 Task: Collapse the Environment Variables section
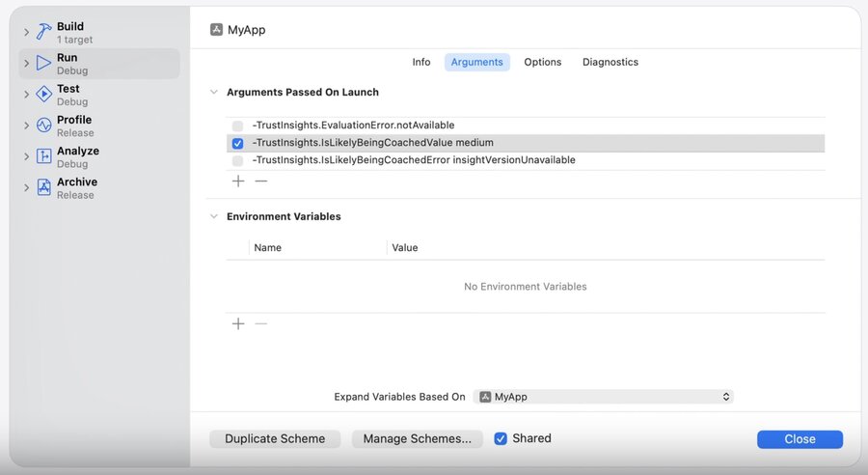(214, 216)
